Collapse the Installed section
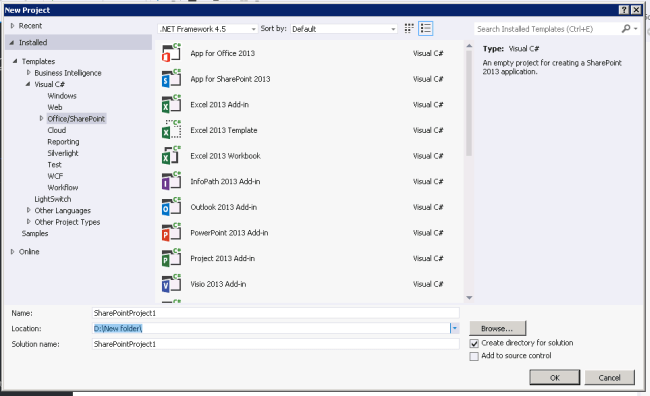The height and width of the screenshot is (396, 650). (x=12, y=42)
